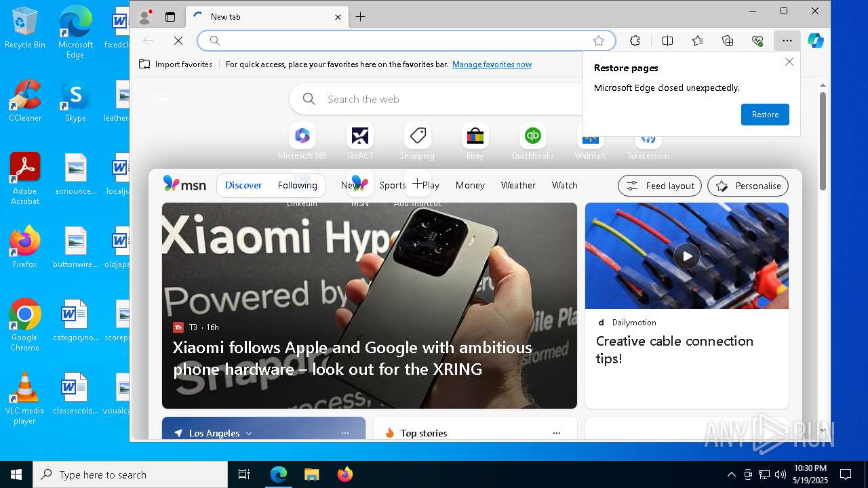This screenshot has height=488, width=868.
Task: Open the Copilot sidebar icon
Action: (816, 41)
